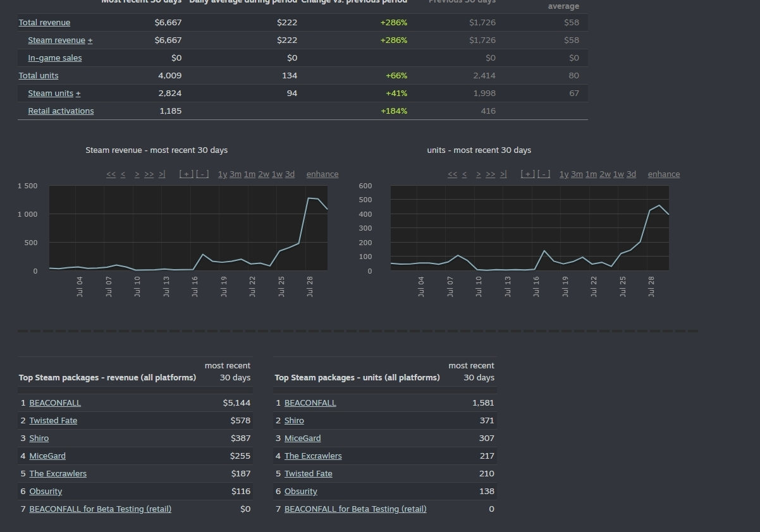Click revenue peak near Jul 28
The image size is (760, 532).
click(x=309, y=198)
